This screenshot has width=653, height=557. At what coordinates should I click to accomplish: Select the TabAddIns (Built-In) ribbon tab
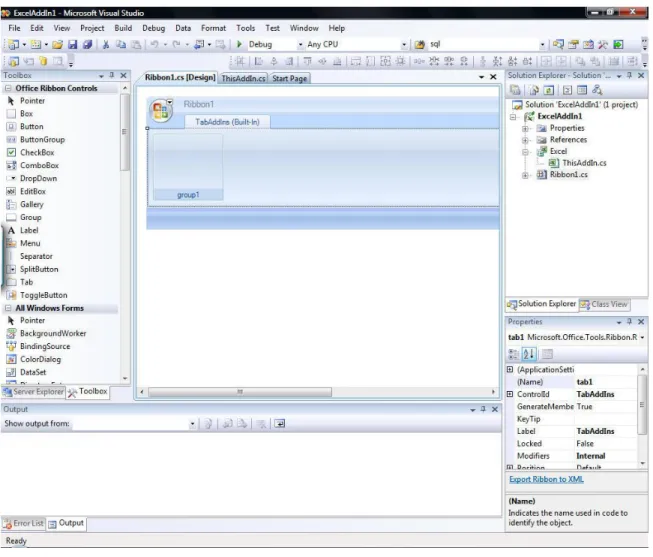pyautogui.click(x=227, y=122)
